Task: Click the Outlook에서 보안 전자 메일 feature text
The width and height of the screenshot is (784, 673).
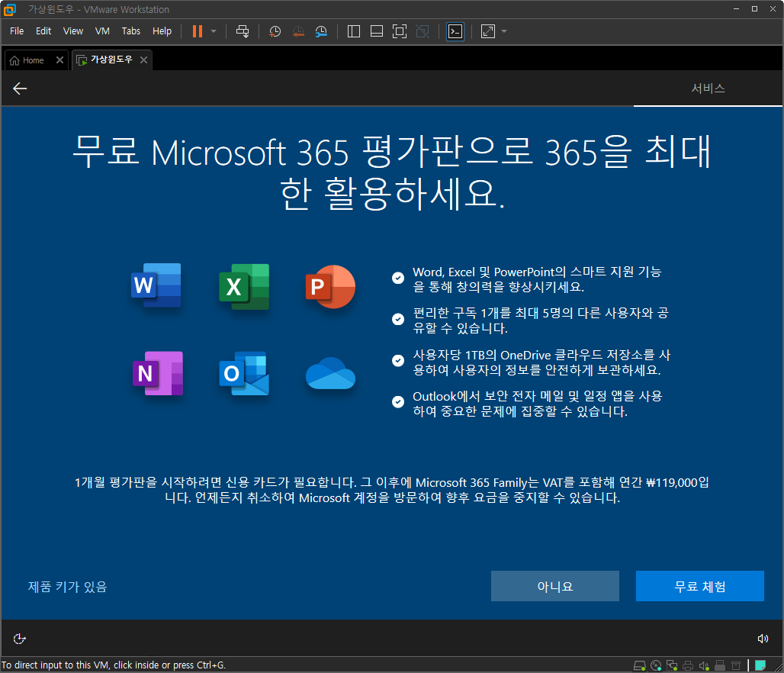Action: coord(537,404)
